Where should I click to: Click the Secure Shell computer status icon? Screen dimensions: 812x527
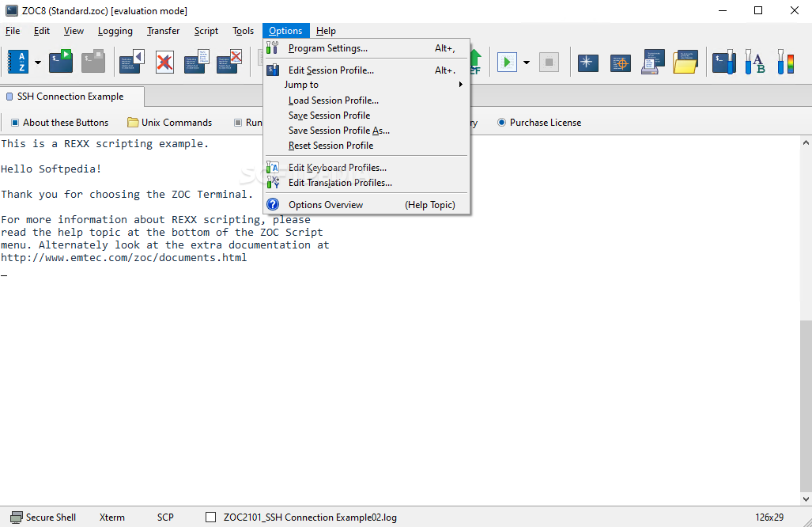[x=17, y=518]
